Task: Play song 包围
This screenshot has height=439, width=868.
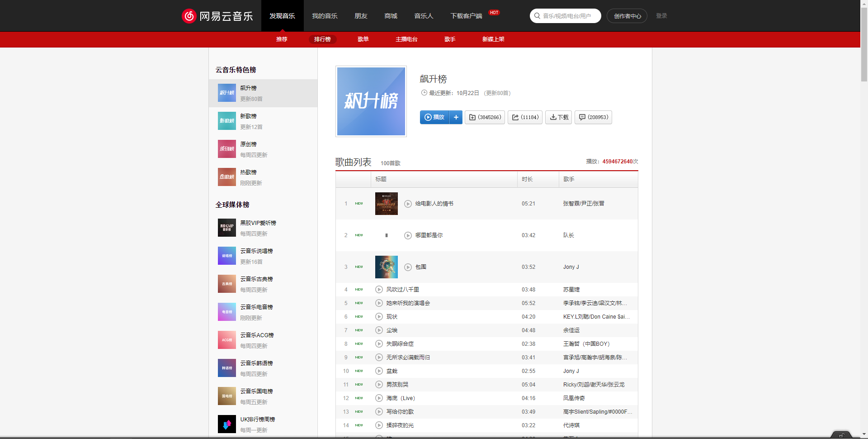Action: coord(408,267)
